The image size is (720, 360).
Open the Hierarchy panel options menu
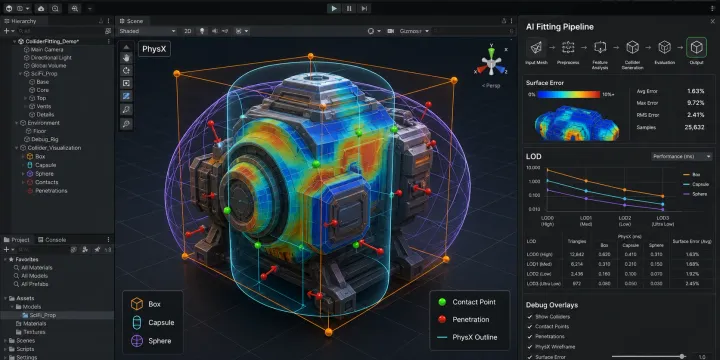[109, 21]
